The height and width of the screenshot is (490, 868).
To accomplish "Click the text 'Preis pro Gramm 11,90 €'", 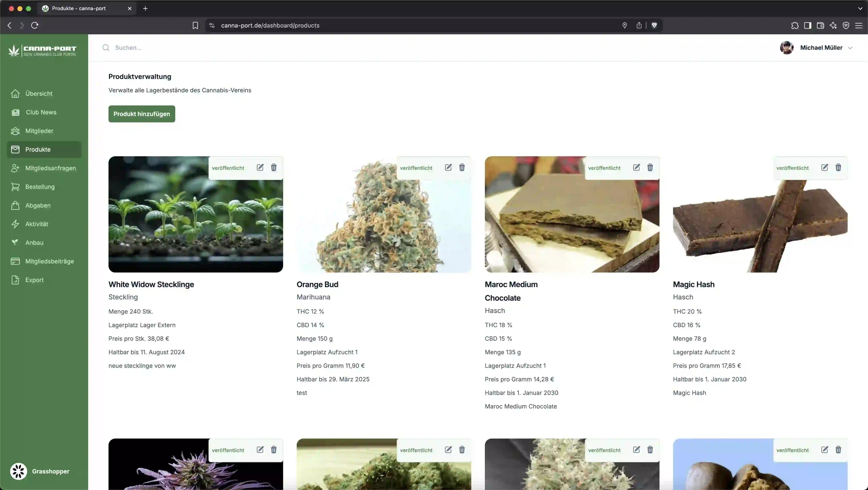I will (330, 365).
